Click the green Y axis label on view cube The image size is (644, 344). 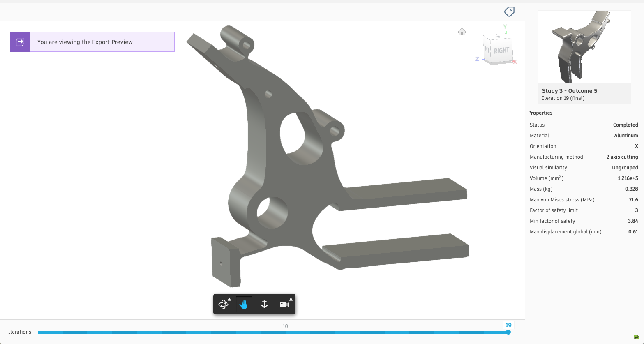pos(505,27)
